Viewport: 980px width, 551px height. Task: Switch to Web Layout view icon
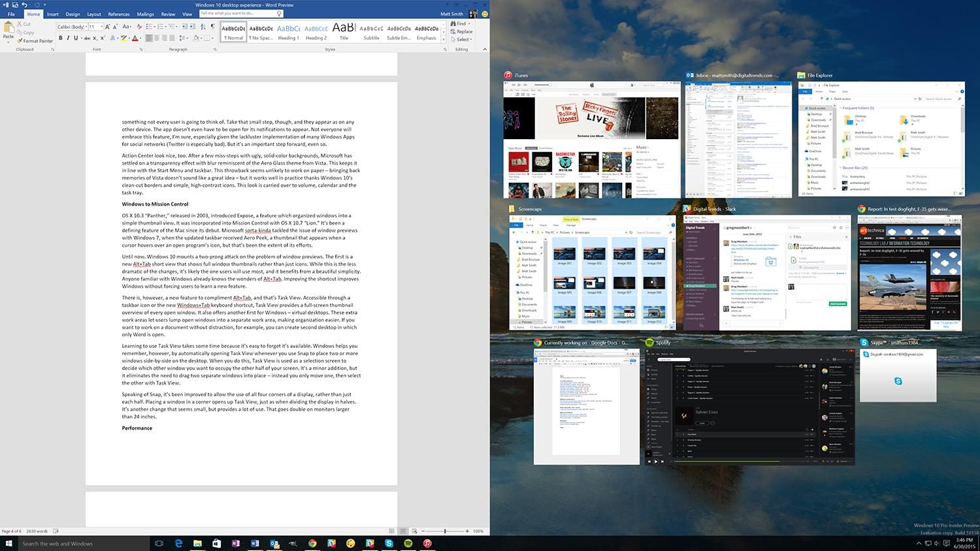tap(414, 531)
